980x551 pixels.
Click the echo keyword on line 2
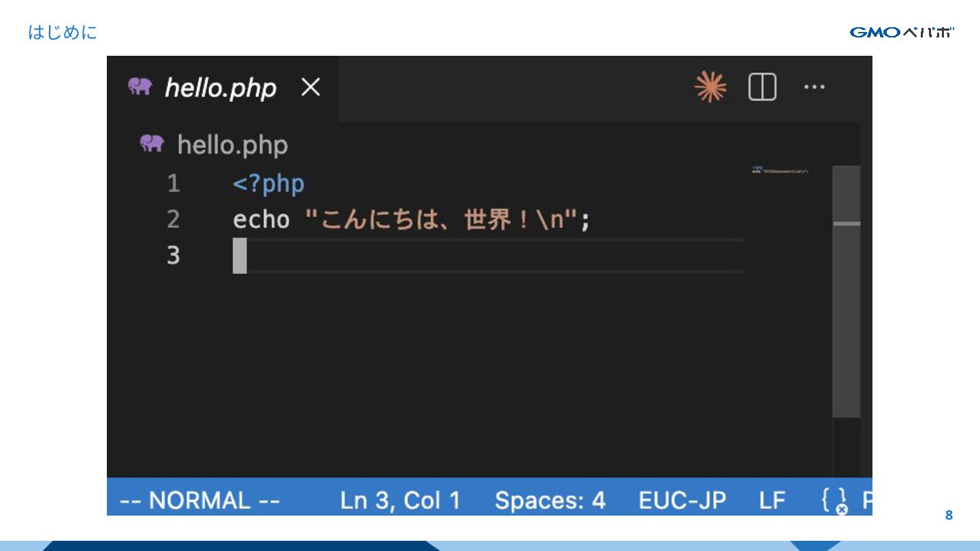[261, 220]
